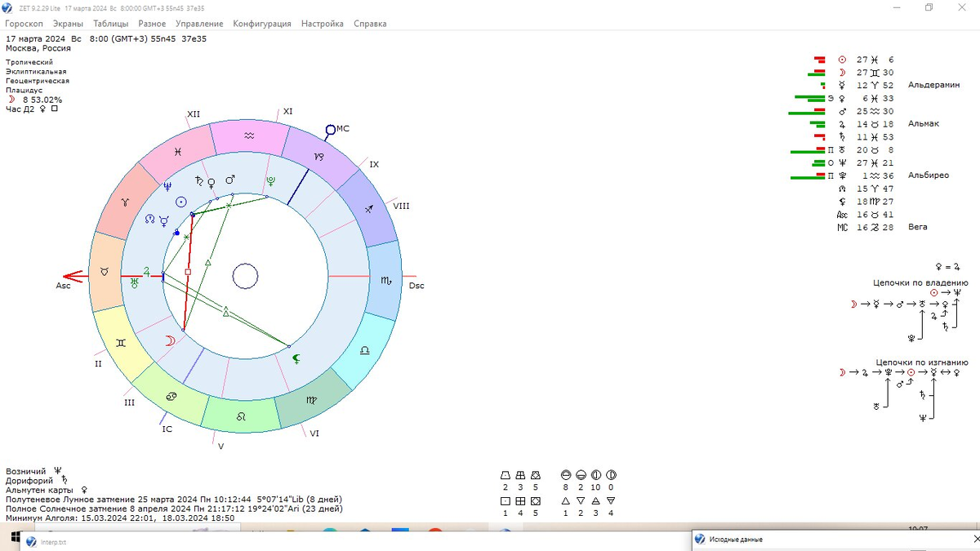Select the trapezoid cross icon labeled 2

pyautogui.click(x=506, y=475)
